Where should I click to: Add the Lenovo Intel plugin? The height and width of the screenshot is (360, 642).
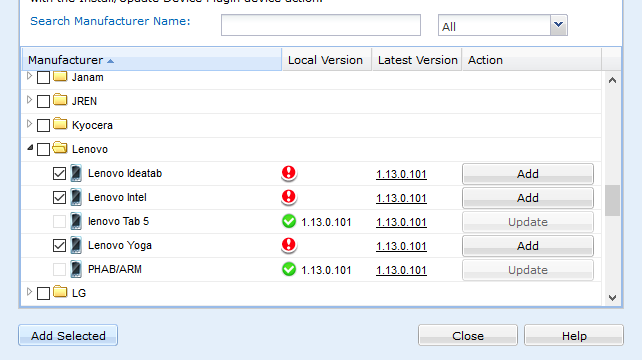[x=528, y=198]
